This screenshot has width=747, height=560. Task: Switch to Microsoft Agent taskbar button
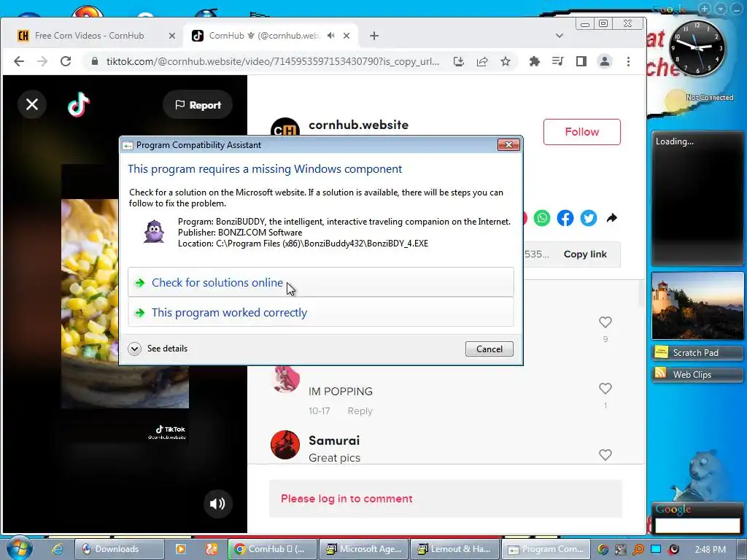pos(363,549)
